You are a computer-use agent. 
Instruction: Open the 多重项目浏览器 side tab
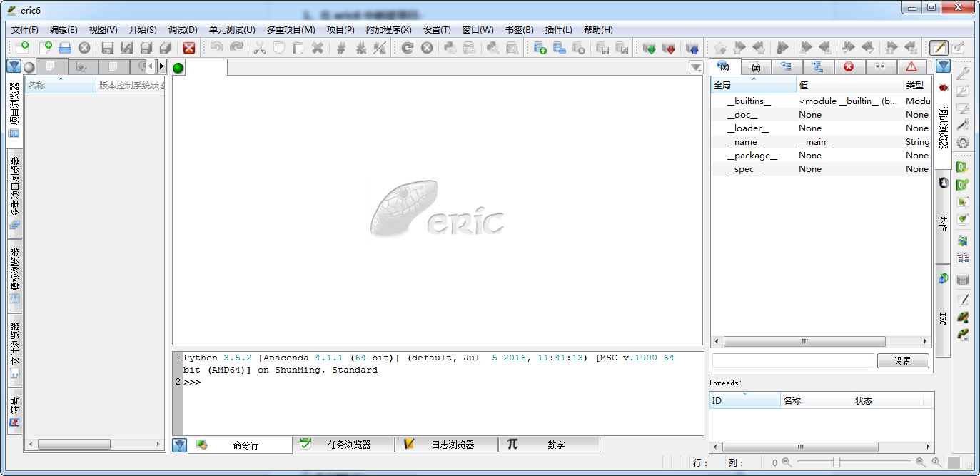pyautogui.click(x=14, y=193)
